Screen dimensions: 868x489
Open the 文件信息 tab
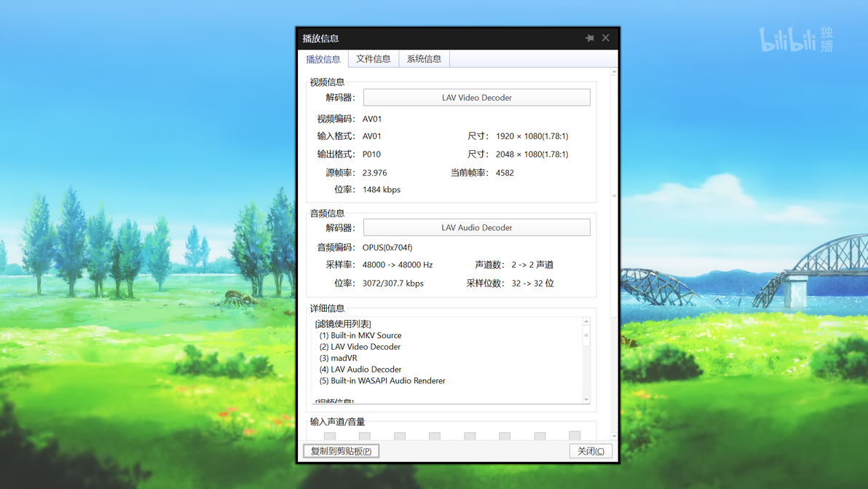[373, 59]
